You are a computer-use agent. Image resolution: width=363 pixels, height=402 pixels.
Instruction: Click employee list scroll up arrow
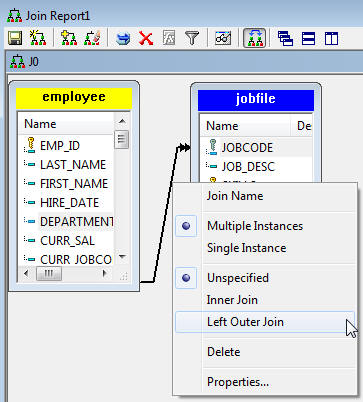click(x=122, y=121)
